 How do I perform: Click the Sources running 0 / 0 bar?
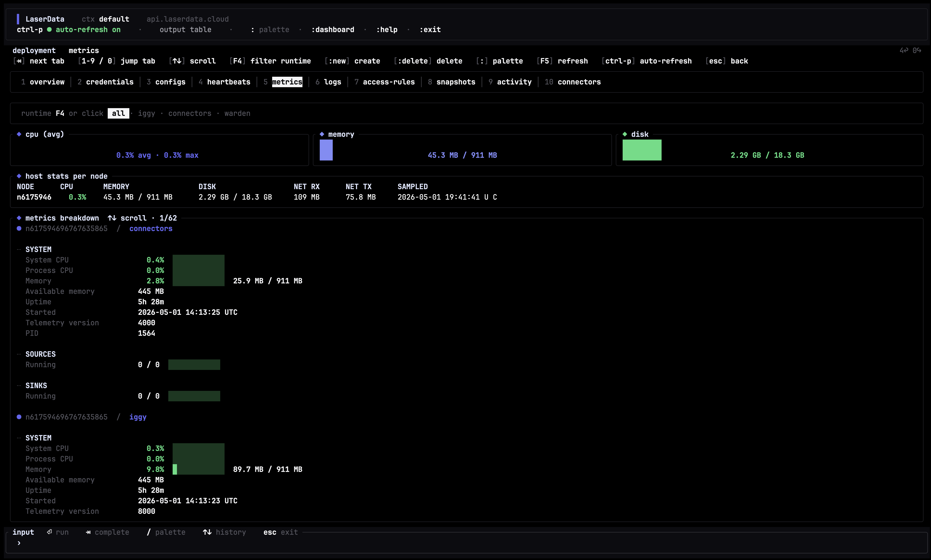[x=194, y=364]
